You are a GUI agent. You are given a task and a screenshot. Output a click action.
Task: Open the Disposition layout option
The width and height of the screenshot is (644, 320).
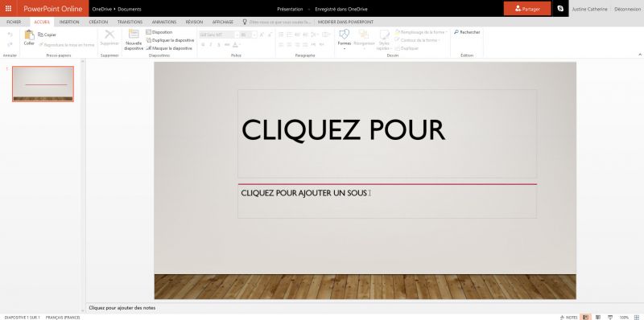pyautogui.click(x=159, y=32)
